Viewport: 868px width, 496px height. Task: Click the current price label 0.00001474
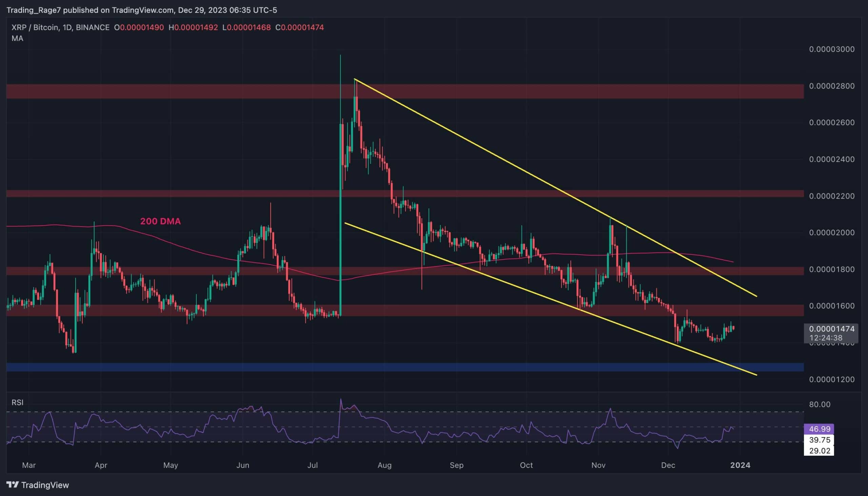[x=831, y=329]
